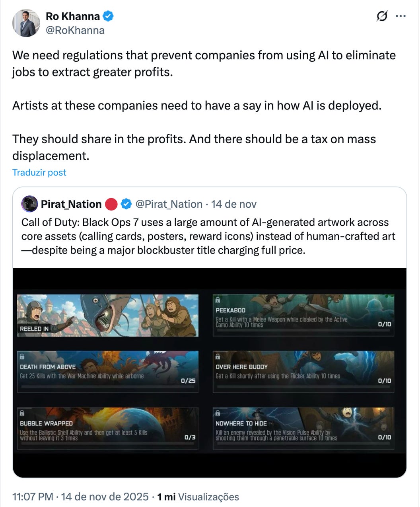
Task: Open the three-dot more options menu
Action: [x=401, y=16]
